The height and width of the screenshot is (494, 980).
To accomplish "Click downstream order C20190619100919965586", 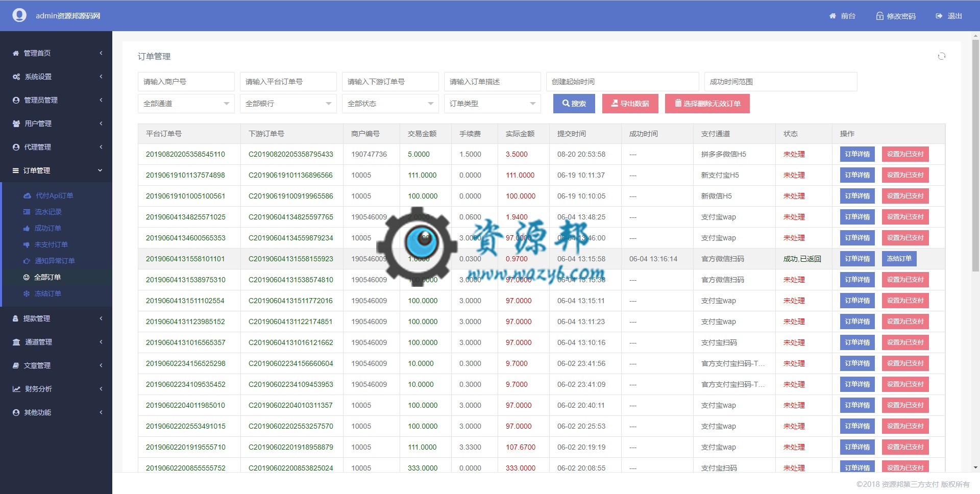I will pos(291,196).
